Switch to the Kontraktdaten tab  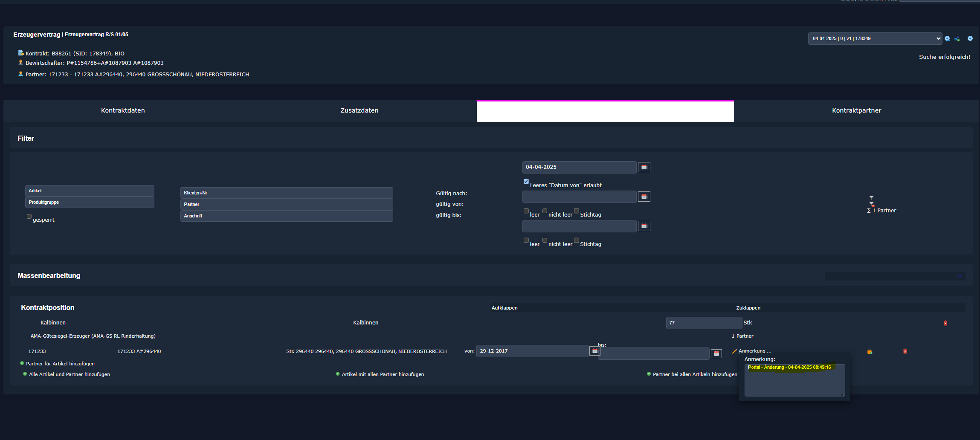[123, 110]
